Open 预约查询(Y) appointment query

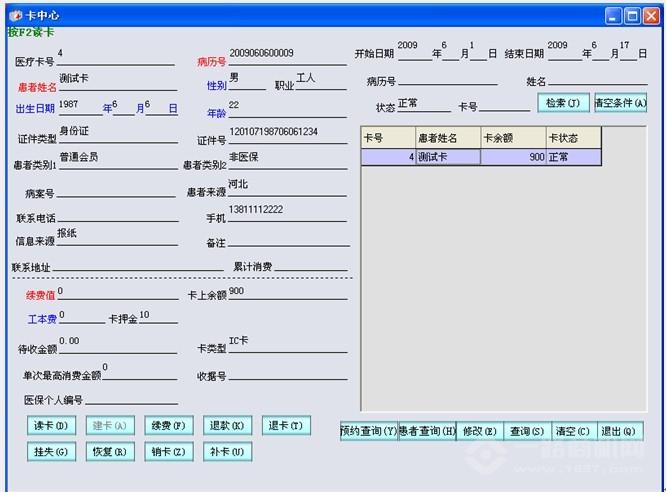(368, 431)
